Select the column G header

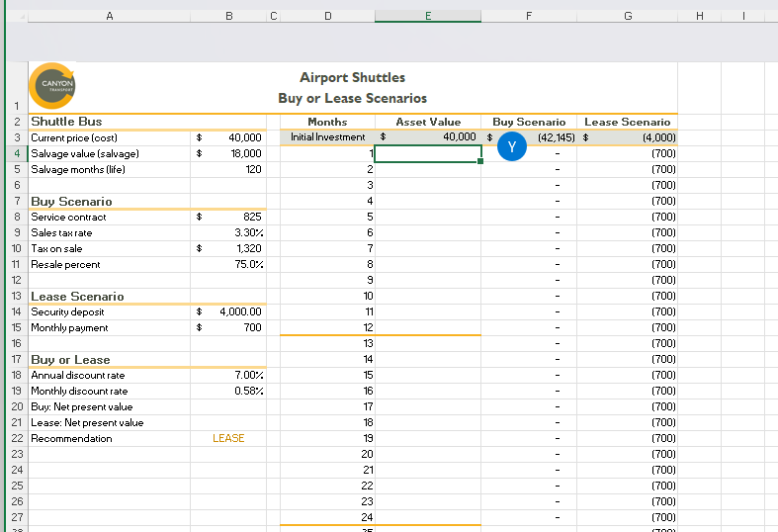coord(628,16)
